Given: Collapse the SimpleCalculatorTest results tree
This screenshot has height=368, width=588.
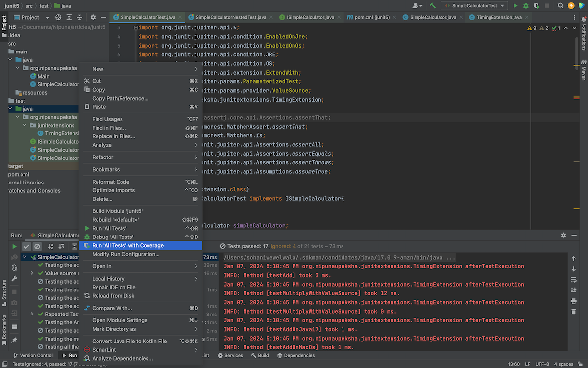Looking at the screenshot, I should [24, 257].
